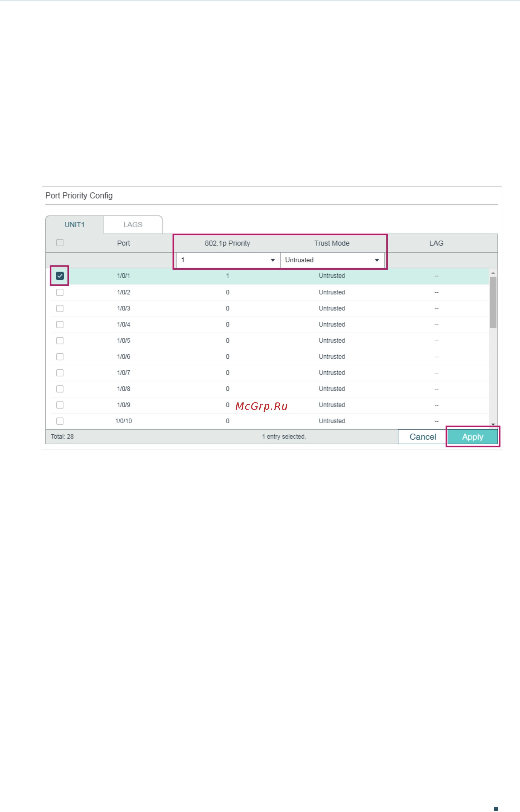Screen dimensions: 520x812
Task: Check the checkbox for port 1/0/5
Action: [60, 340]
